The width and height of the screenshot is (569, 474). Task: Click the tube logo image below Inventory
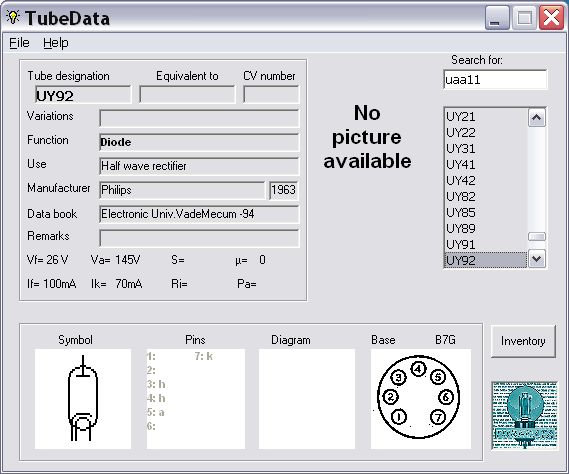(x=524, y=416)
